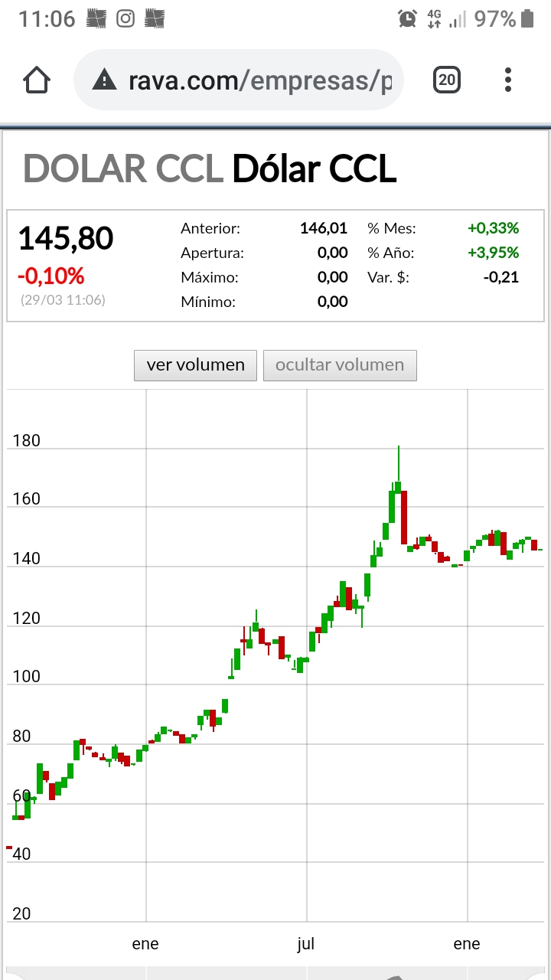Tap the (29/03 11:06) timestamp
This screenshot has width=551, height=980.
(x=63, y=300)
